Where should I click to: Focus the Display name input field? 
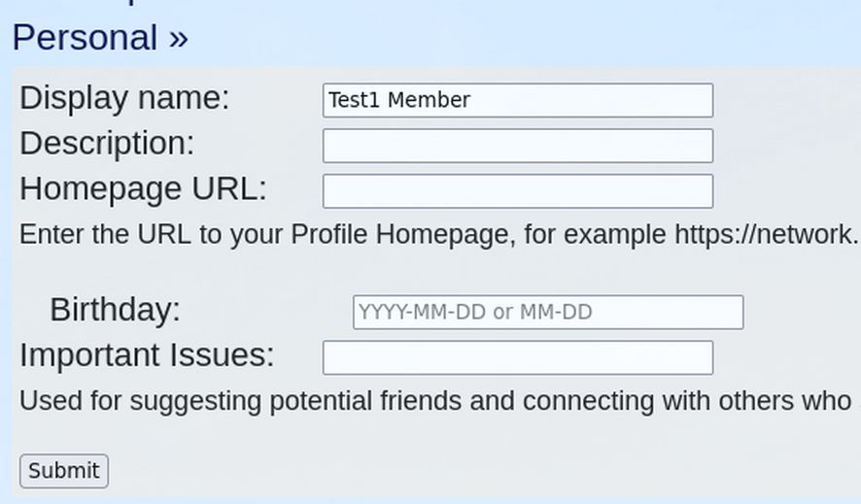pos(517,100)
